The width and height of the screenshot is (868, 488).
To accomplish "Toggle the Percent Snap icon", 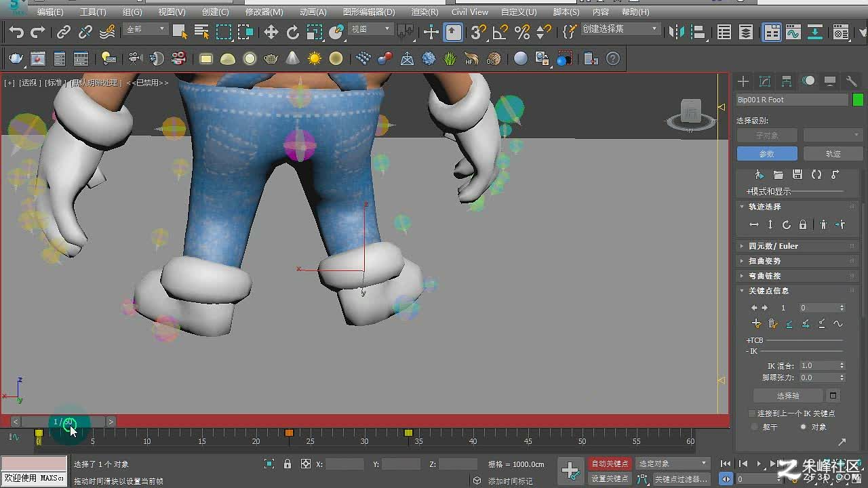I will click(522, 32).
